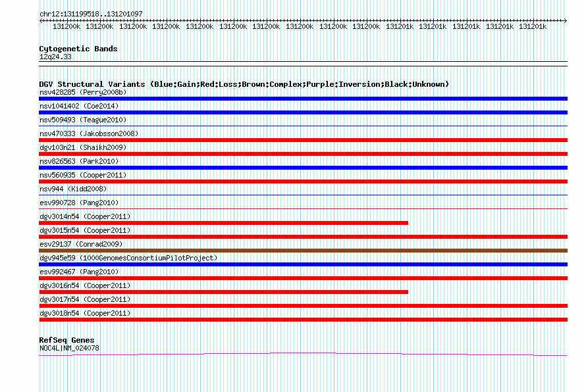Select the dgv103n21 (Shaikh2009) label
This screenshot has width=586, height=392.
(x=83, y=147)
